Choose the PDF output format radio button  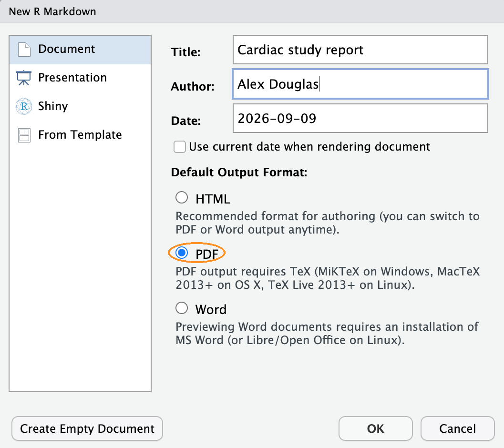[182, 253]
